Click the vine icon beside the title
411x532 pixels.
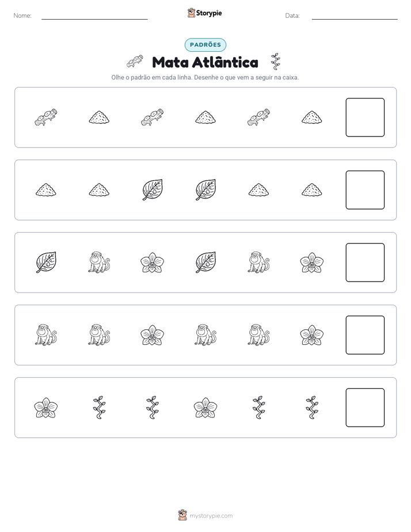coord(276,62)
